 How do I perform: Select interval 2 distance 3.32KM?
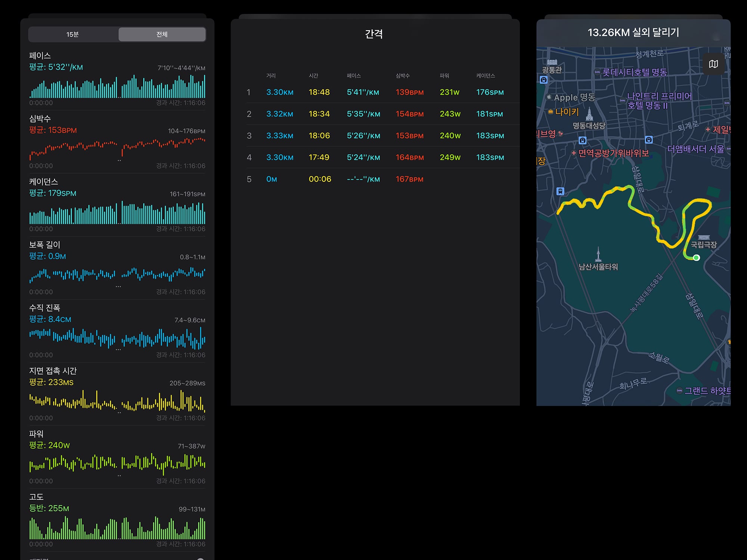(x=280, y=114)
